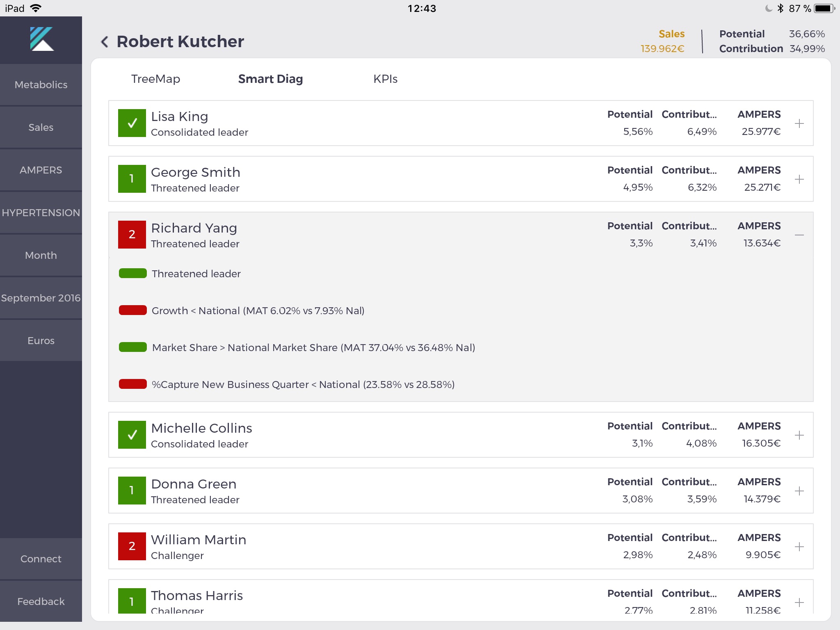Click the Metabolics sidebar icon
Screen dimensions: 840x630
tap(41, 84)
